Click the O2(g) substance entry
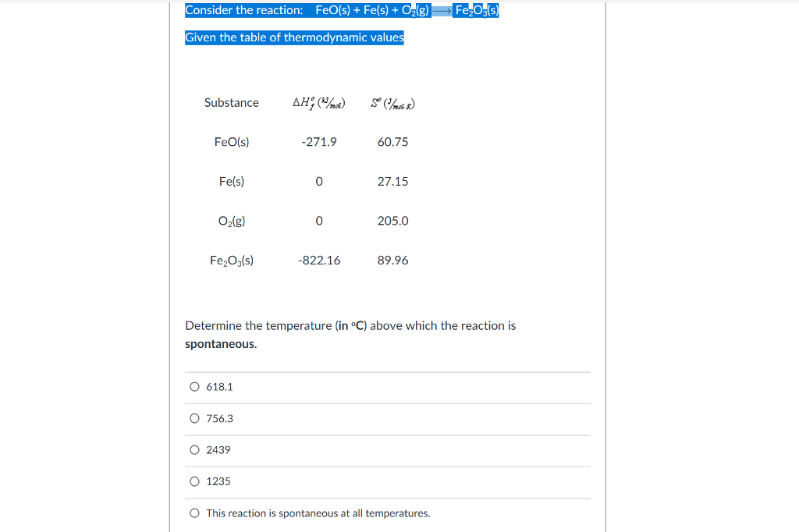799x532 pixels. 231,221
